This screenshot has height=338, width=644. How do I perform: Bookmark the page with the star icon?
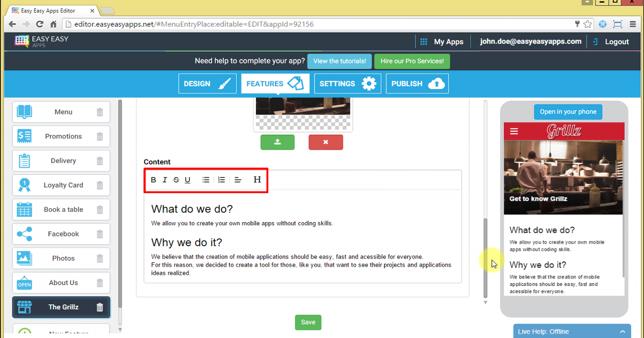click(587, 24)
